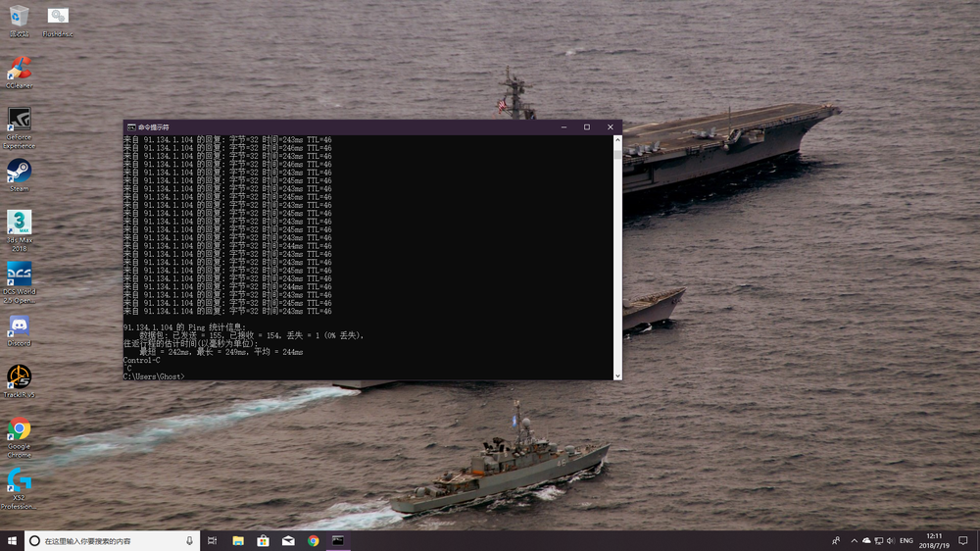
Task: Select the GeForce Experience shortcut
Action: [19, 128]
